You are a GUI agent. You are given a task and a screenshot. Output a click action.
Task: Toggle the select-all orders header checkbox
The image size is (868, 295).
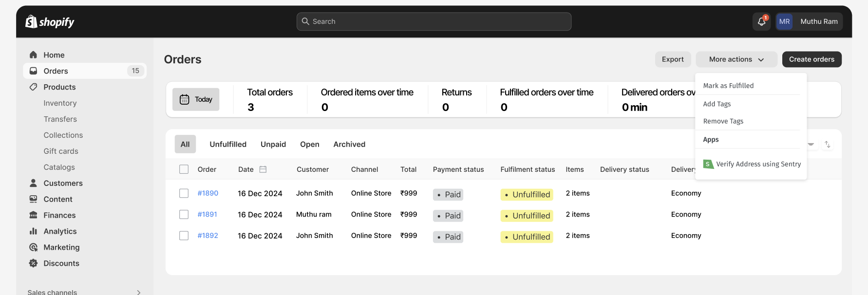coord(184,169)
